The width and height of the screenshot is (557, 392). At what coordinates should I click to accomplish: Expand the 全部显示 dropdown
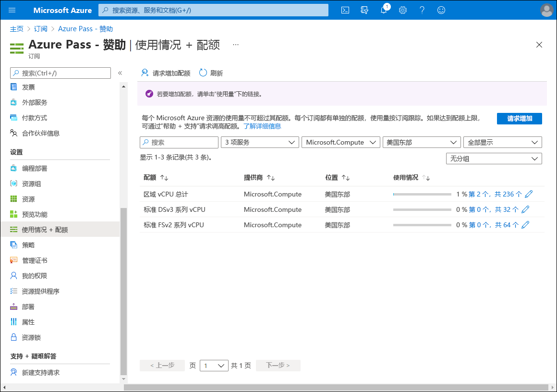click(503, 142)
